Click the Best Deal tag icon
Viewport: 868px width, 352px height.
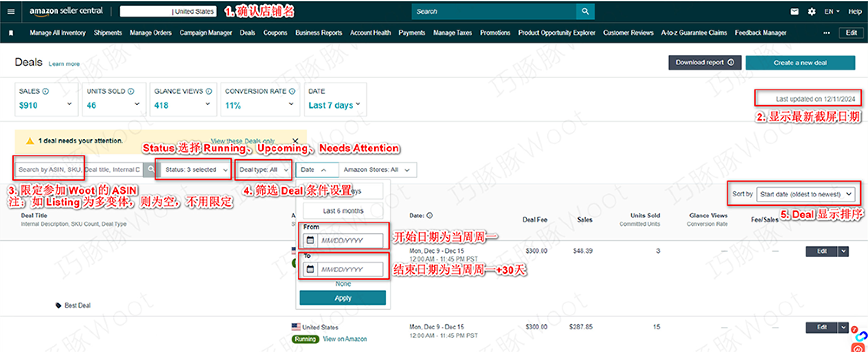point(58,306)
